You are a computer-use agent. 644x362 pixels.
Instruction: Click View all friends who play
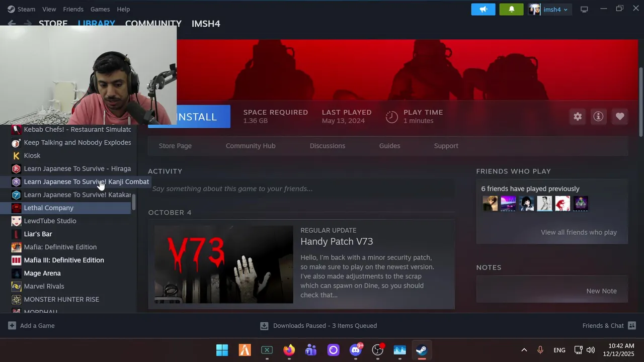pyautogui.click(x=579, y=232)
